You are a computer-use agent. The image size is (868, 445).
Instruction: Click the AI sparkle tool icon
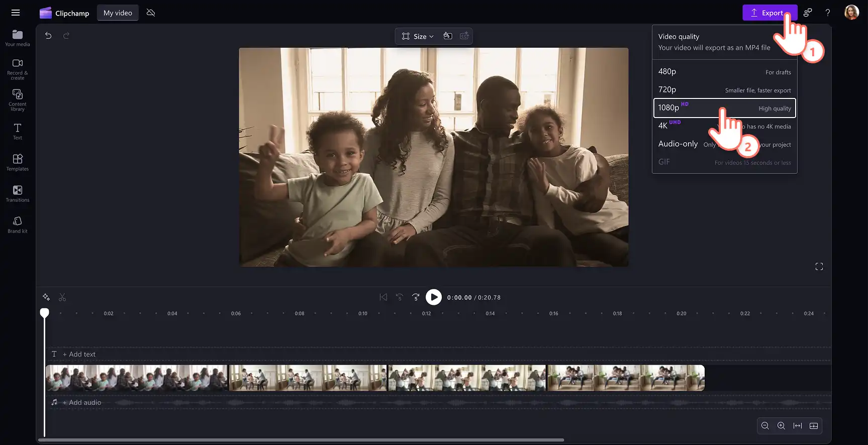(46, 297)
